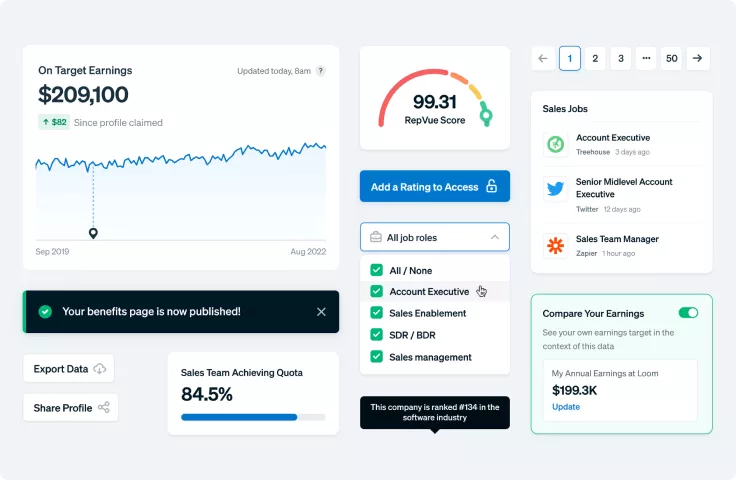Viewport: 736px width, 480px height.
Task: Click the Twitter bird logo
Action: 556,189
